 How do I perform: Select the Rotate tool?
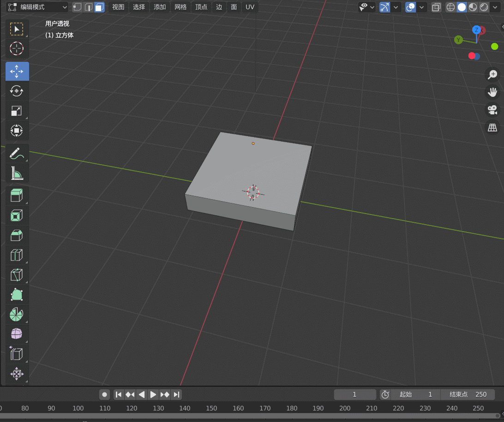click(x=17, y=91)
